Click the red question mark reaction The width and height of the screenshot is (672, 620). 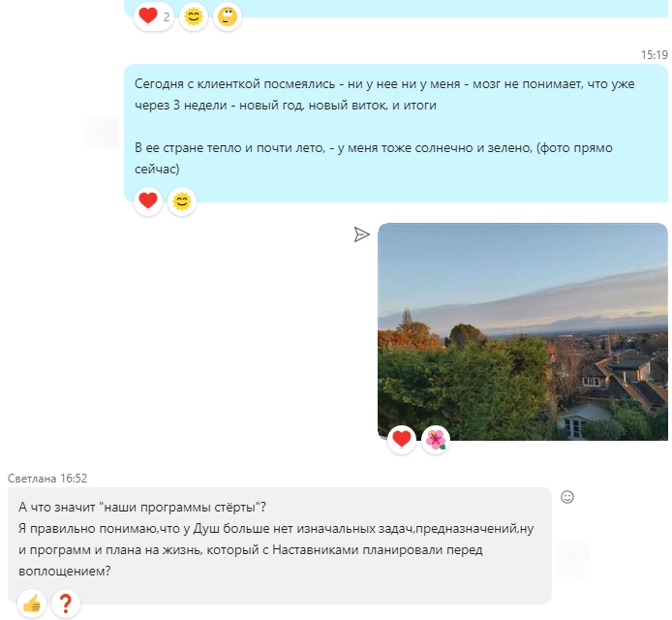coord(66,604)
